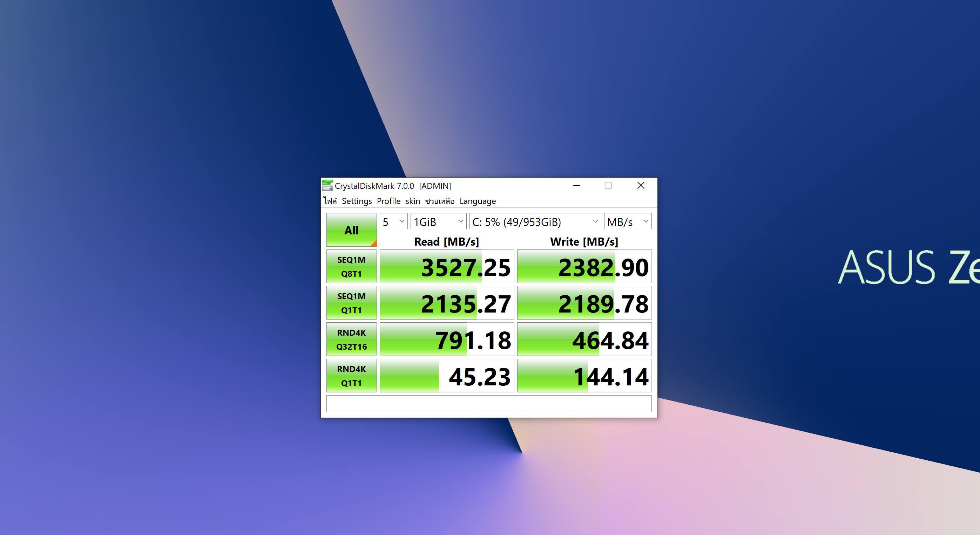This screenshot has height=535, width=980.
Task: Click the Read [MB/s] column header
Action: [446, 242]
